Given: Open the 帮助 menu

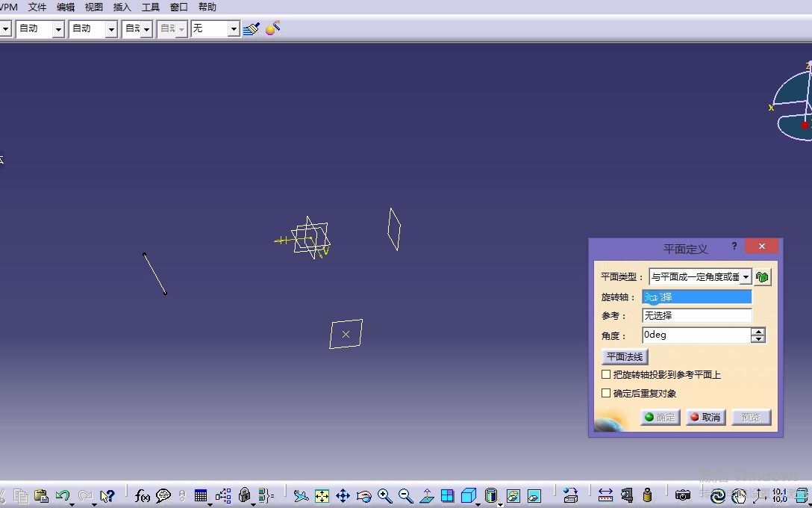Looking at the screenshot, I should (x=207, y=7).
